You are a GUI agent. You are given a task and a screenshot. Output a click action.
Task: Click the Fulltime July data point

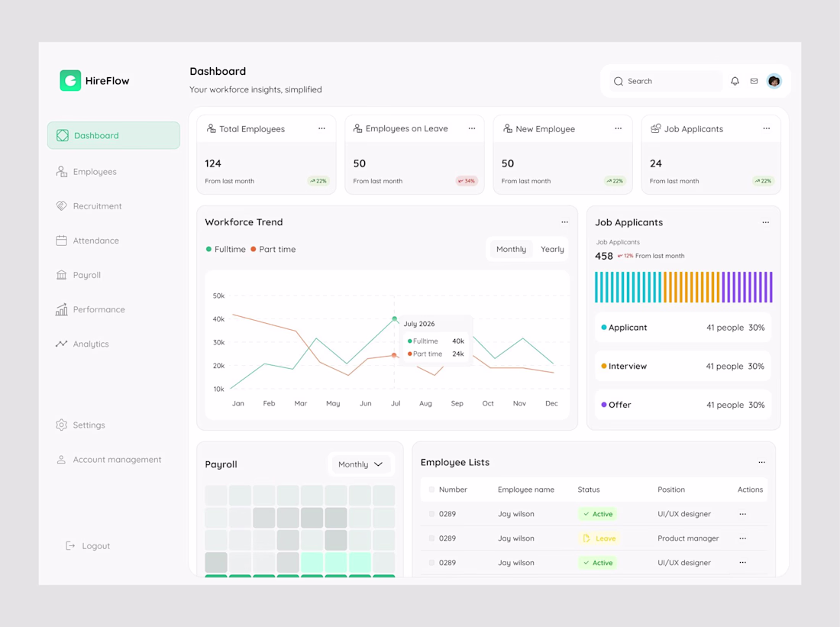click(395, 319)
